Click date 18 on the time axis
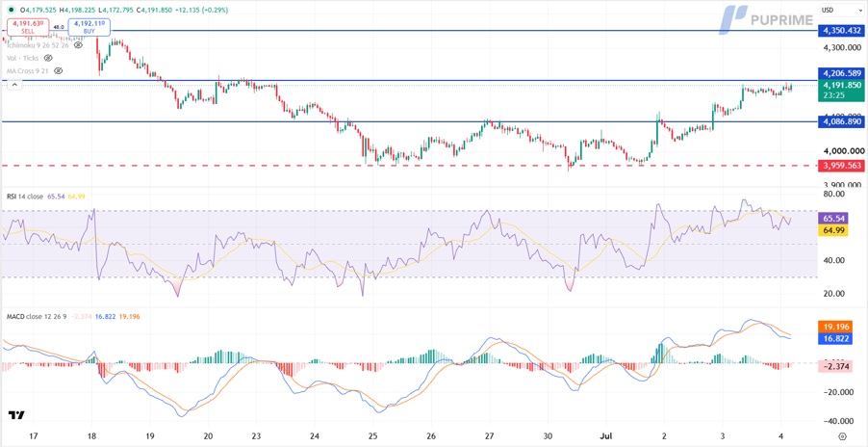Image resolution: width=868 pixels, height=447 pixels. pos(91,436)
